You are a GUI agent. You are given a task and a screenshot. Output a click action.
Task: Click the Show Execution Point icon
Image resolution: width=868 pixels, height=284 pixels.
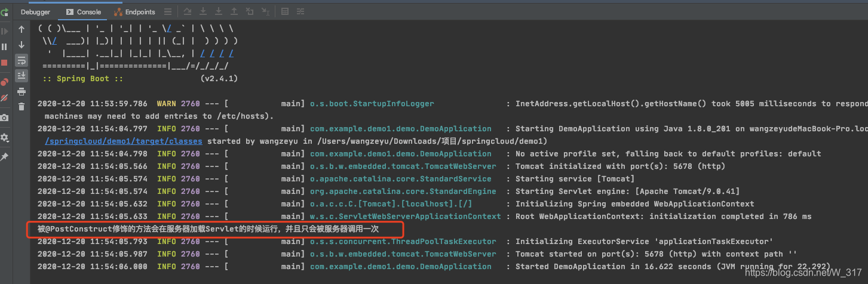pyautogui.click(x=188, y=12)
